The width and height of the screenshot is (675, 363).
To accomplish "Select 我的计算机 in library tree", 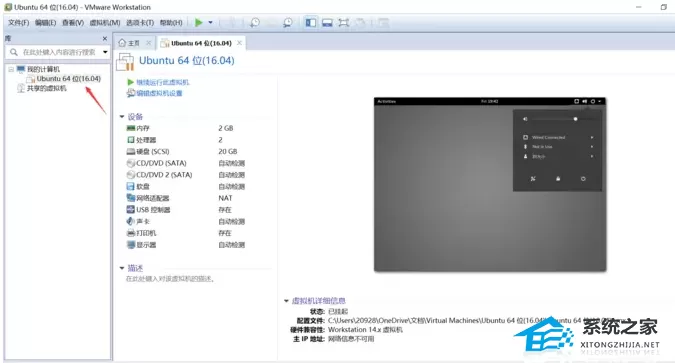I will [x=43, y=69].
